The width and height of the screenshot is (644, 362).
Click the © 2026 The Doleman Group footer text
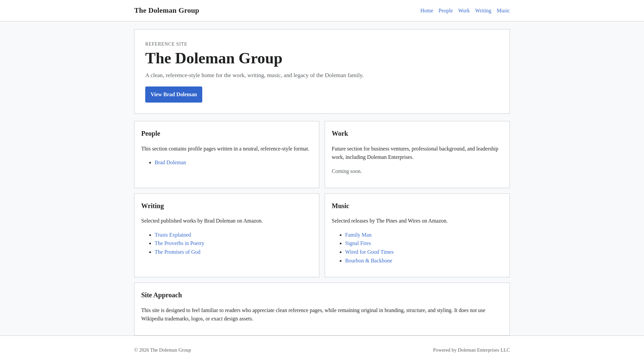point(163,350)
